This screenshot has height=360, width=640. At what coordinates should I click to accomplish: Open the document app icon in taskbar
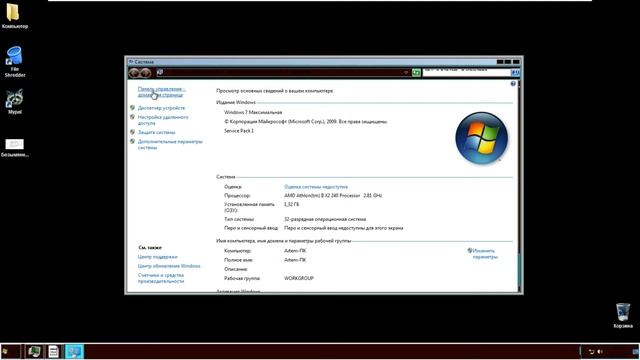[53, 351]
